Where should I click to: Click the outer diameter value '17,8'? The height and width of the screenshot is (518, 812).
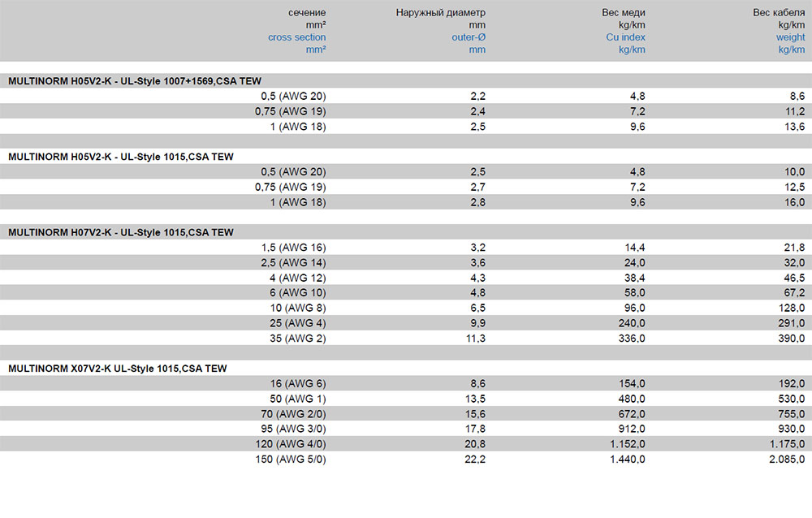[476, 429]
